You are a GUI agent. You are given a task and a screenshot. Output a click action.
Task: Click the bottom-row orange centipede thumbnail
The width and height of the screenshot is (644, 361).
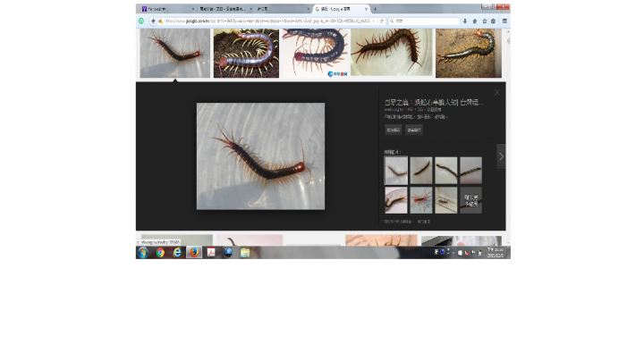tap(381, 240)
